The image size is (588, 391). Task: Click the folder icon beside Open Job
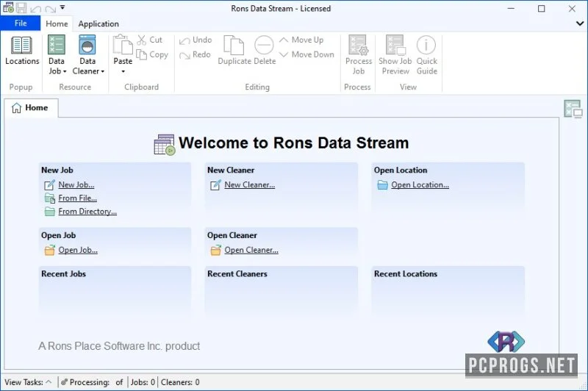coord(50,250)
